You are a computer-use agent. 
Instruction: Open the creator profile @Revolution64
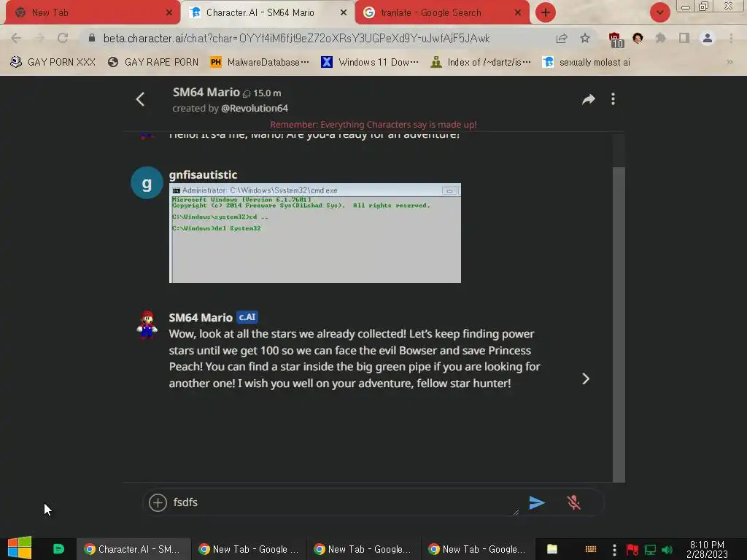[x=255, y=108]
